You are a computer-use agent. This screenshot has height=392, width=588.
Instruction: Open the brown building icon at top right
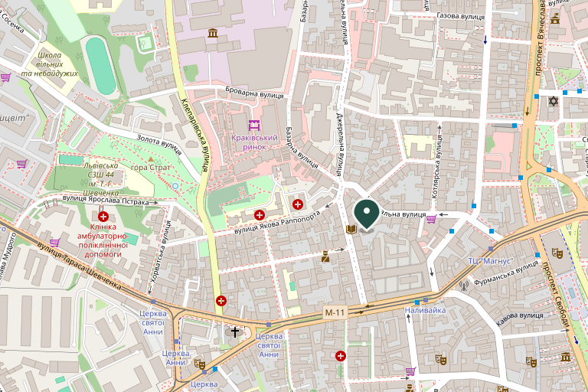point(555,18)
